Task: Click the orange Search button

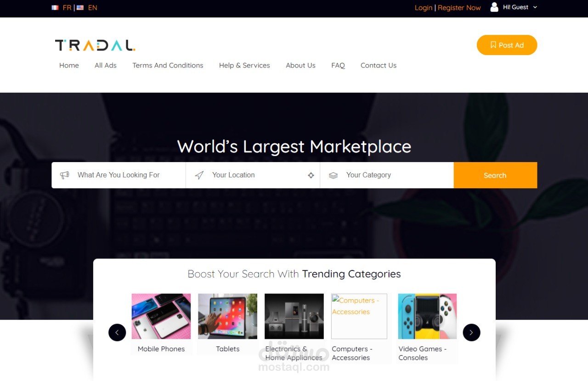Action: point(495,175)
